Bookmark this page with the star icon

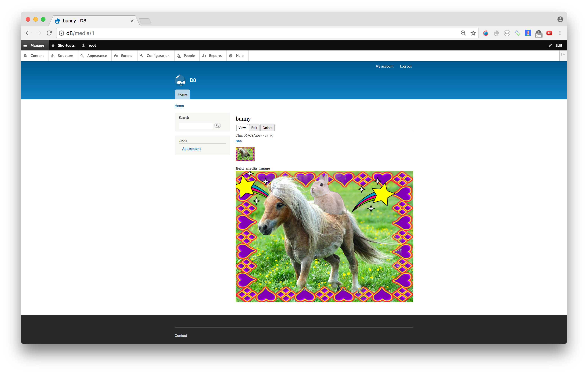[x=473, y=33]
